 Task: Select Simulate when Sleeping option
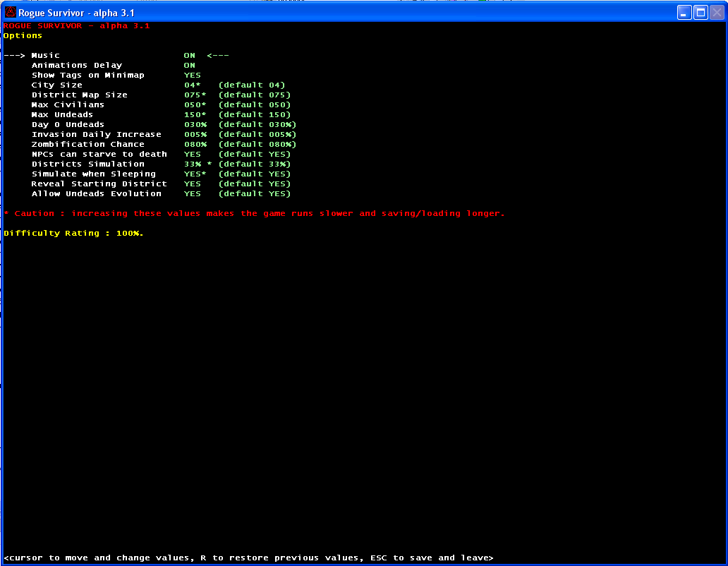pos(94,174)
